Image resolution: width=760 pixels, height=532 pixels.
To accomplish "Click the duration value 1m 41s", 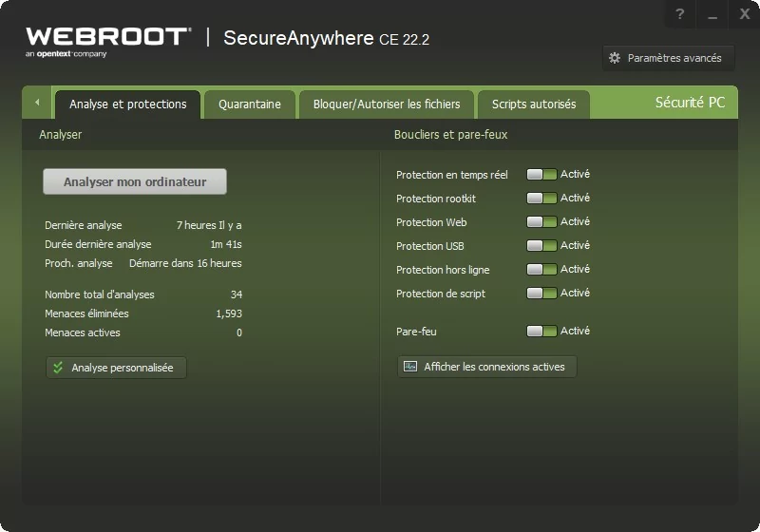I will pyautogui.click(x=226, y=244).
